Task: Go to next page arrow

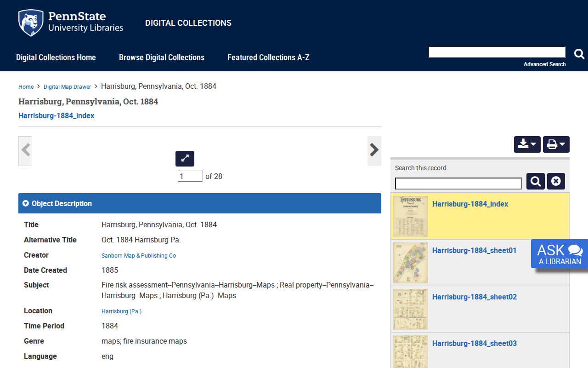Action: pos(374,151)
